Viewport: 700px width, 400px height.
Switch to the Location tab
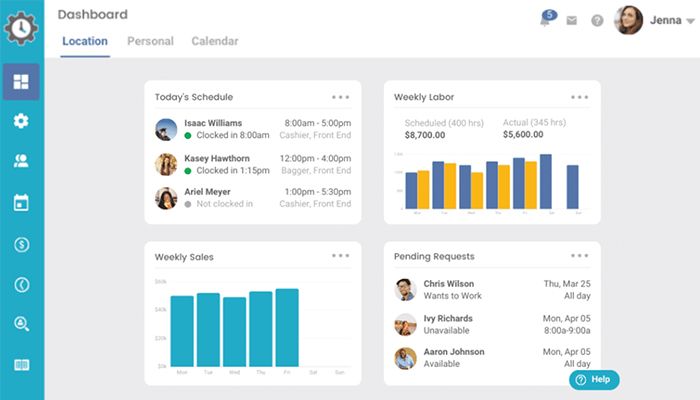coord(85,41)
